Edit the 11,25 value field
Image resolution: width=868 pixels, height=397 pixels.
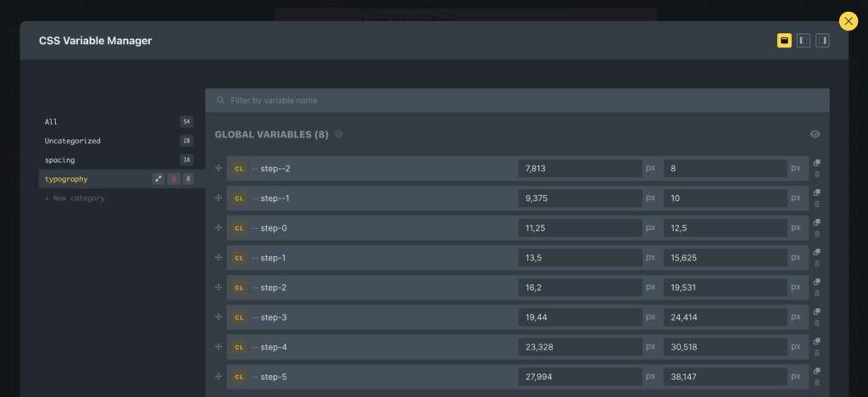(x=580, y=228)
